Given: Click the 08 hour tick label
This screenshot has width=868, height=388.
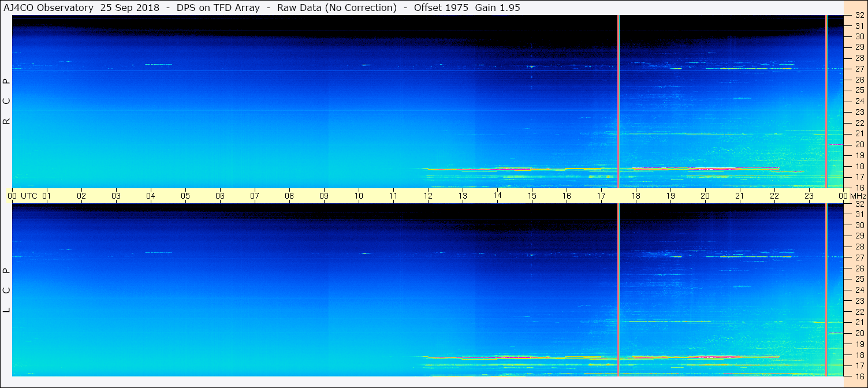Looking at the screenshot, I should pos(289,196).
